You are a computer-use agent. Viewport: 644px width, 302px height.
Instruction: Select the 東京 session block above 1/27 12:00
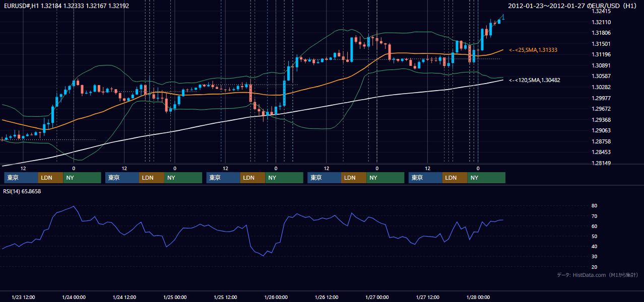click(x=426, y=178)
